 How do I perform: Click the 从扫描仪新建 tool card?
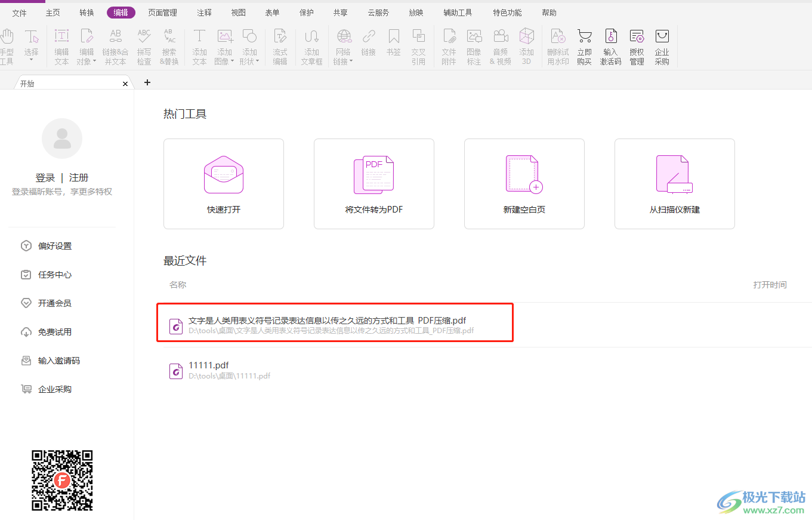click(675, 184)
